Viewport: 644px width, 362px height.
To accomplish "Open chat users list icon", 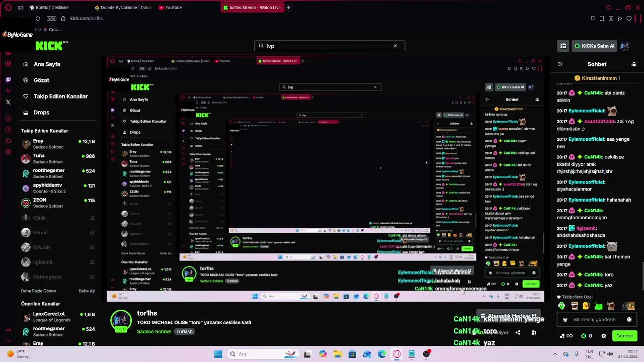I will tap(634, 64).
